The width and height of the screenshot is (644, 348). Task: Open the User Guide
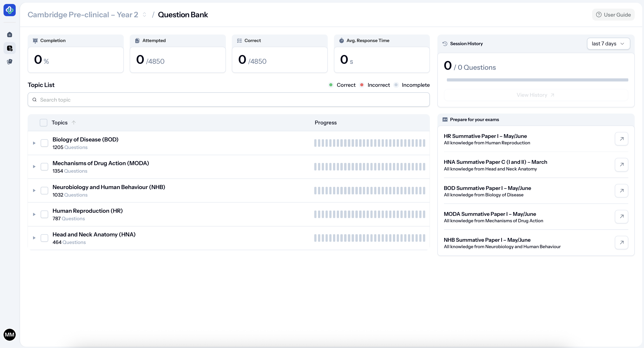tap(613, 15)
